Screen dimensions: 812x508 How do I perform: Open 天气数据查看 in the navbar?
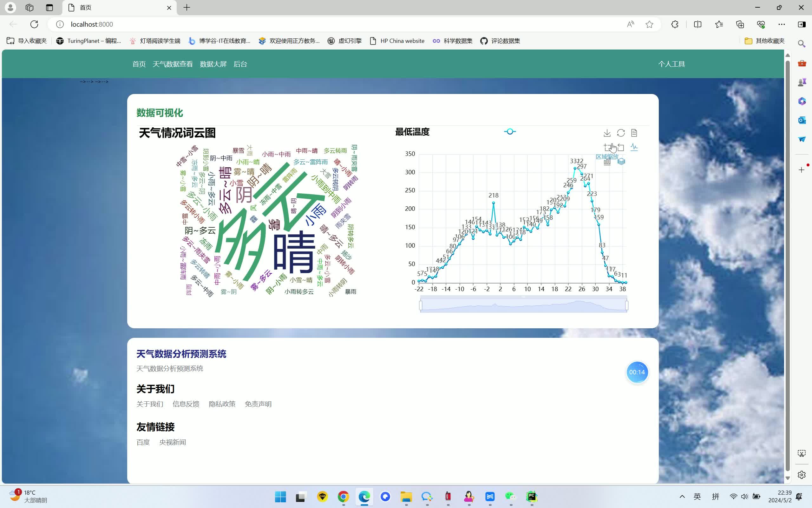point(173,64)
